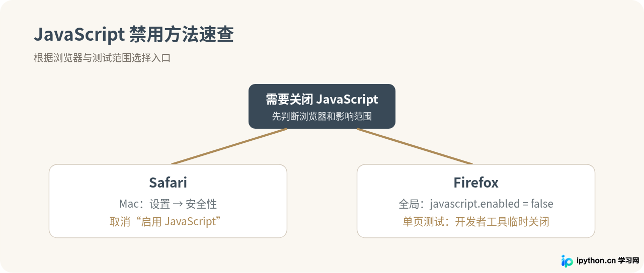Click the line "Mac：设置 → 安全性"
The image size is (644, 273).
click(168, 204)
